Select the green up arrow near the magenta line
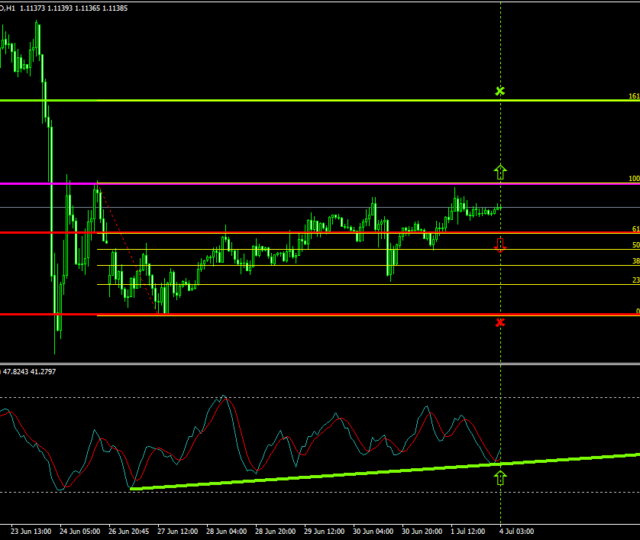Image resolution: width=640 pixels, height=540 pixels. pos(500,172)
